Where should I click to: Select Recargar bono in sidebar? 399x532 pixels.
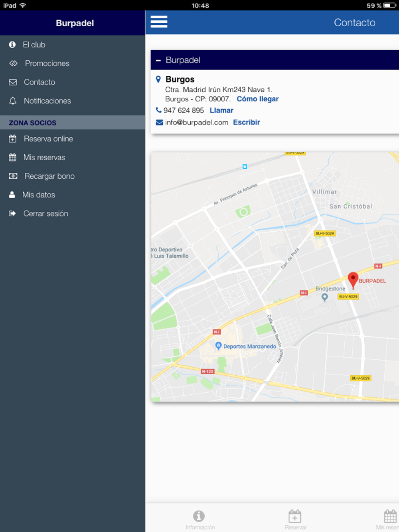click(x=72, y=176)
